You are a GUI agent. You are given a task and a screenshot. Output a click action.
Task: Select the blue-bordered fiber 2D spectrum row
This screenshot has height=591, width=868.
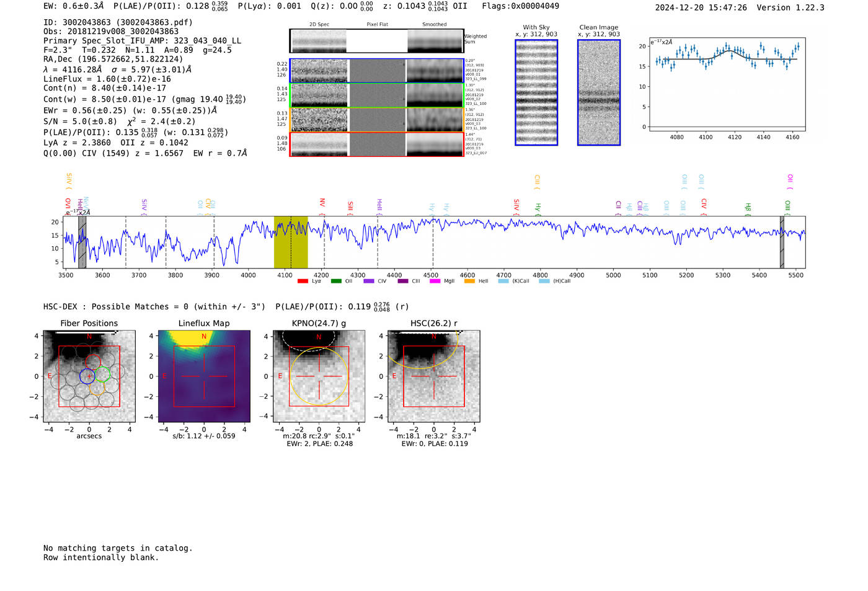coord(376,71)
